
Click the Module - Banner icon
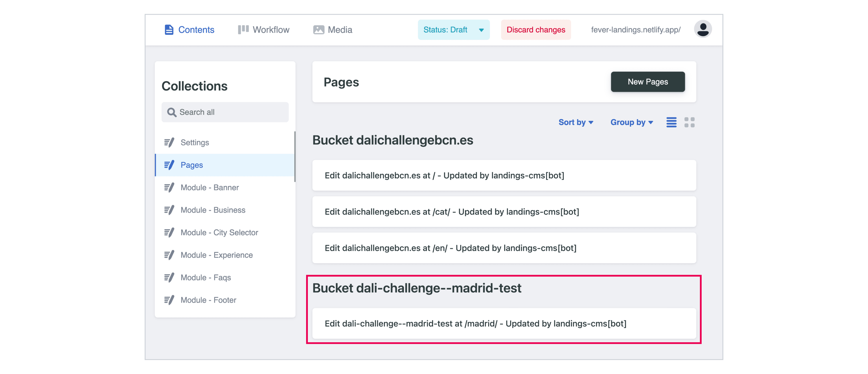[169, 187]
